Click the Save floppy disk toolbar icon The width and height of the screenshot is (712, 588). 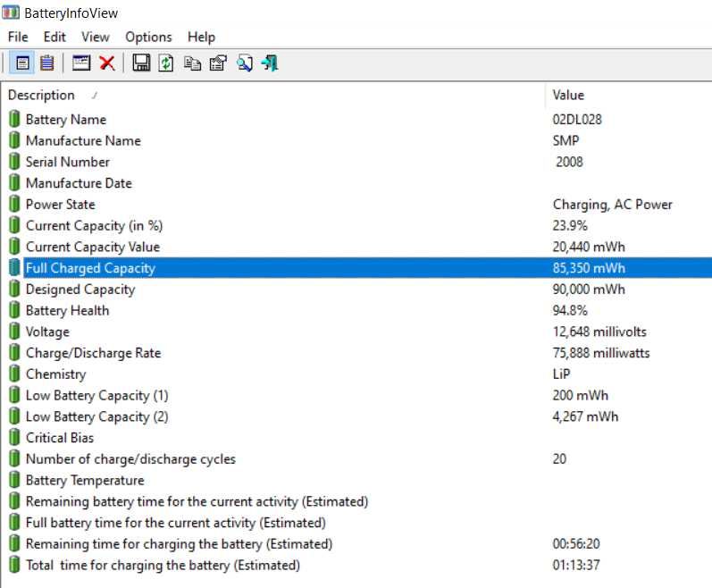click(141, 63)
